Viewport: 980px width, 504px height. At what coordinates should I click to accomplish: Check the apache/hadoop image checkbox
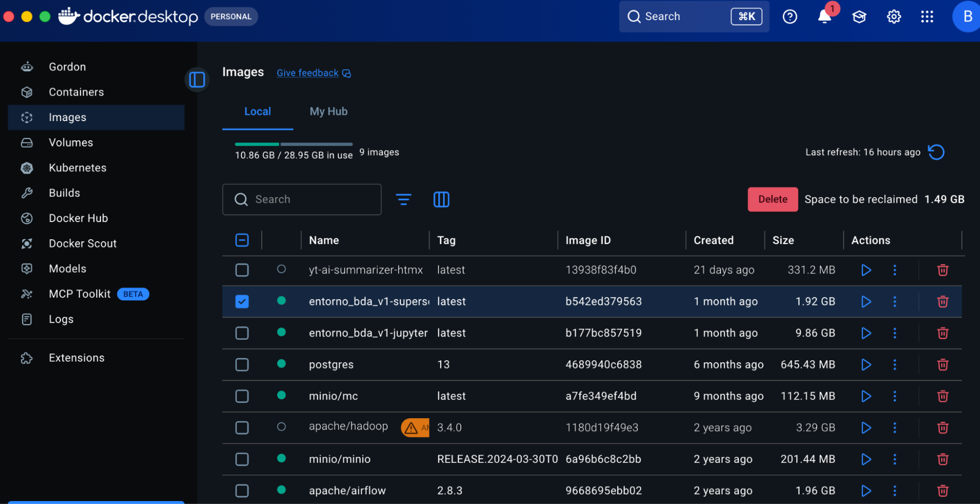[242, 428]
